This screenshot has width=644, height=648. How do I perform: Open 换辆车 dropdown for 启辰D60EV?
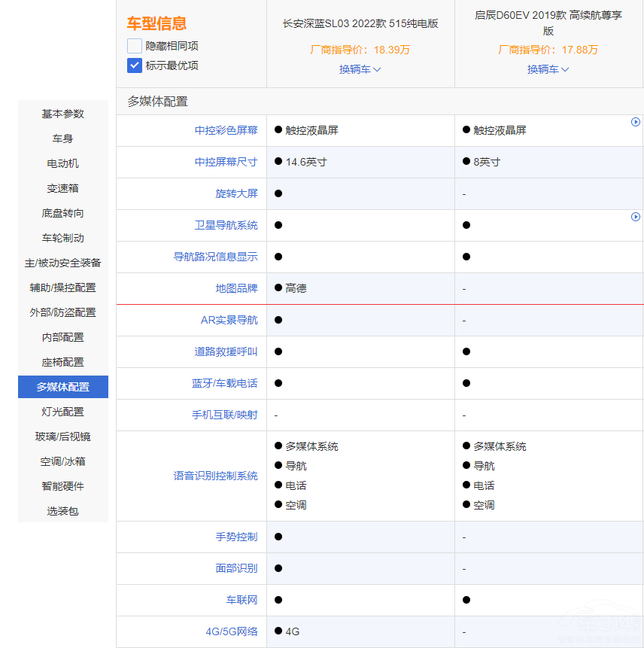548,69
